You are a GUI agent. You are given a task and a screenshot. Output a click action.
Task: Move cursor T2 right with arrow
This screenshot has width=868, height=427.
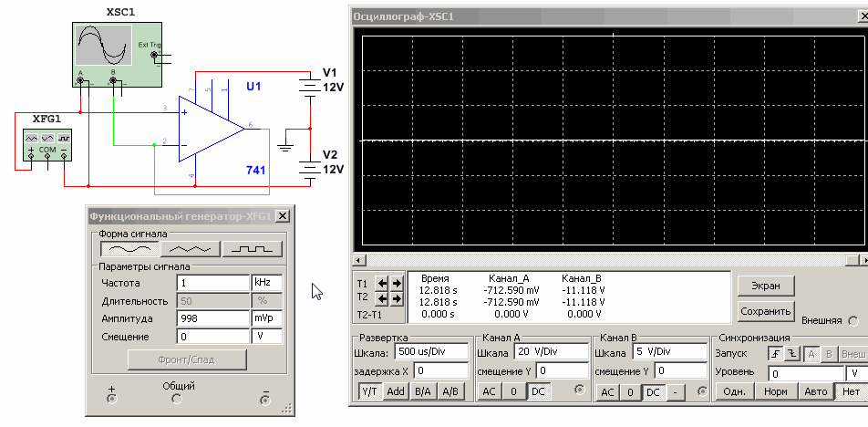point(397,298)
